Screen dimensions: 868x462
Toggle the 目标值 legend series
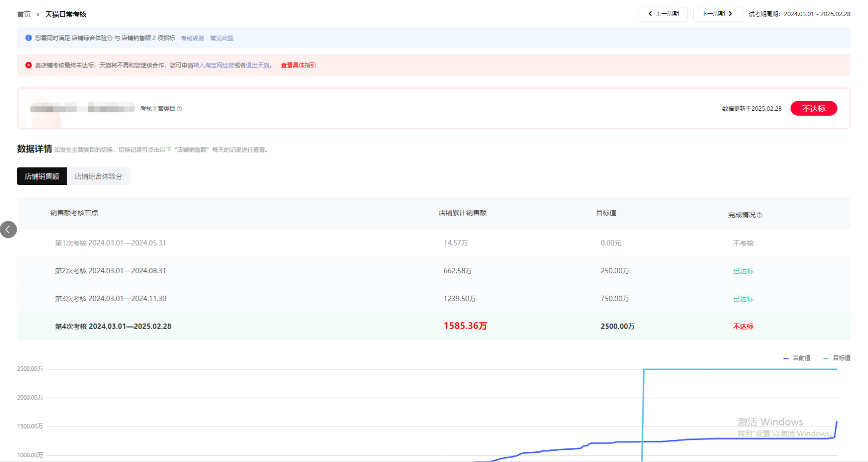click(837, 358)
